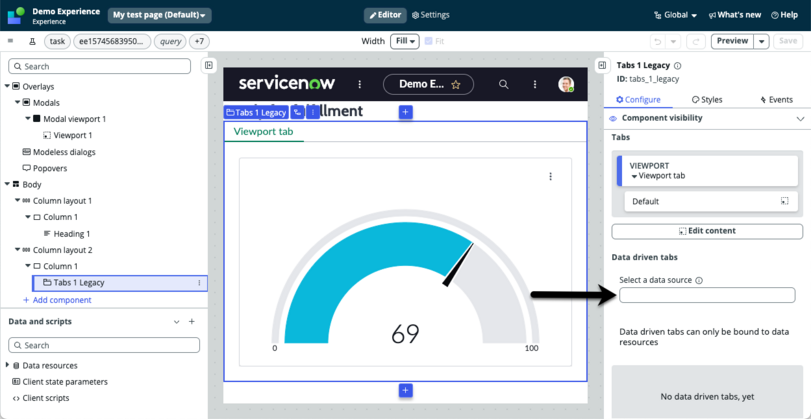This screenshot has width=811, height=419.
Task: Switch to the Editor tab
Action: coord(385,16)
